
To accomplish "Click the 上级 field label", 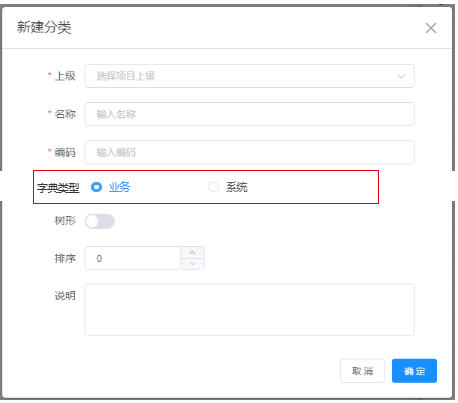I will 65,76.
